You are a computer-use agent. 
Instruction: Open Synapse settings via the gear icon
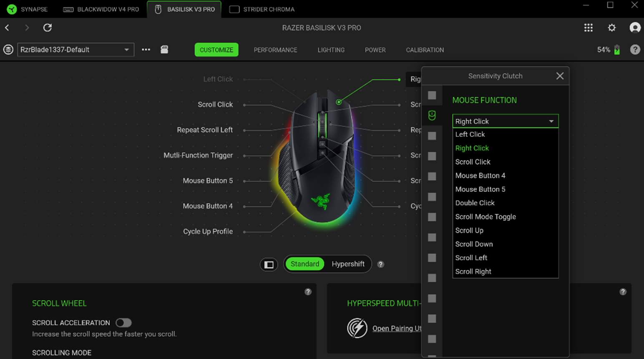(611, 28)
